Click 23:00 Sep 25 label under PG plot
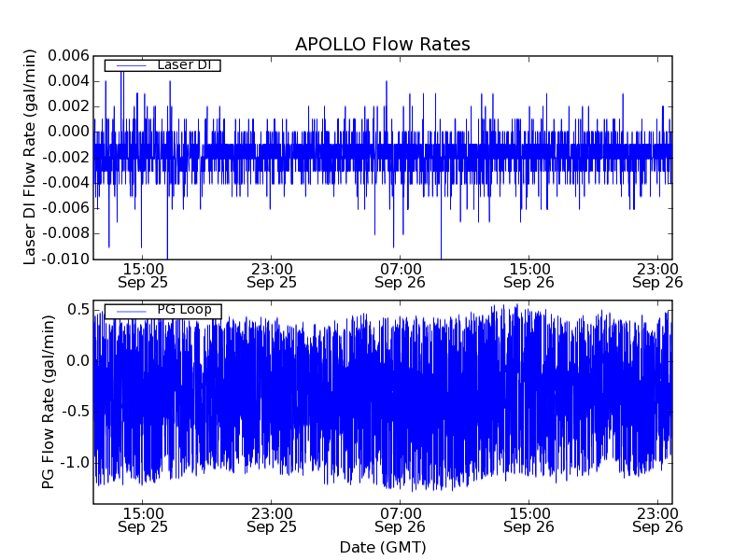747x560 pixels. pyautogui.click(x=272, y=521)
